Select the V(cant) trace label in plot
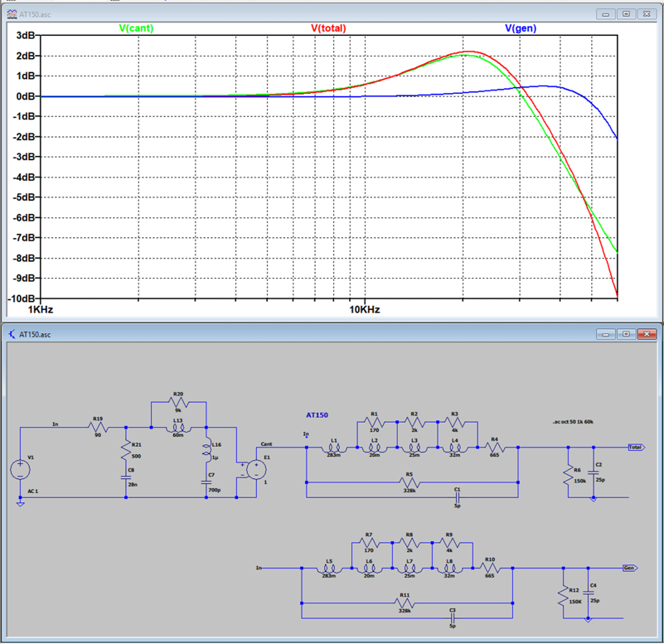Viewport: 664px width, 644px height. [x=136, y=28]
